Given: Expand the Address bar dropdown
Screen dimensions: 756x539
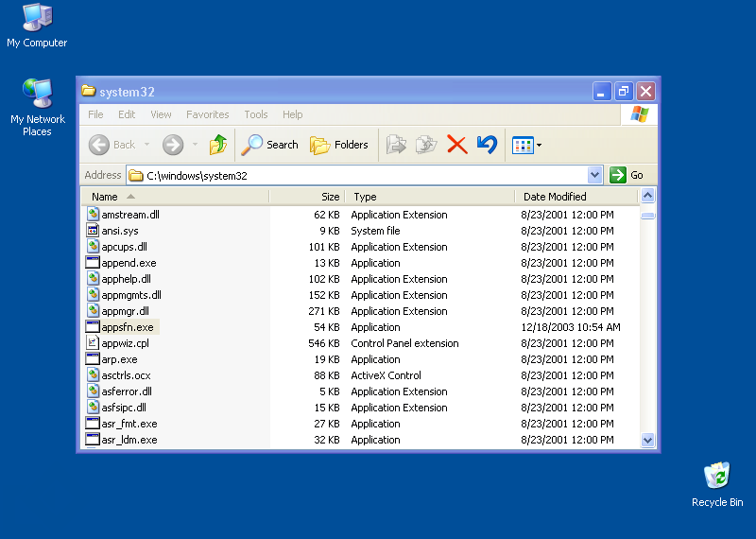Looking at the screenshot, I should 595,175.
